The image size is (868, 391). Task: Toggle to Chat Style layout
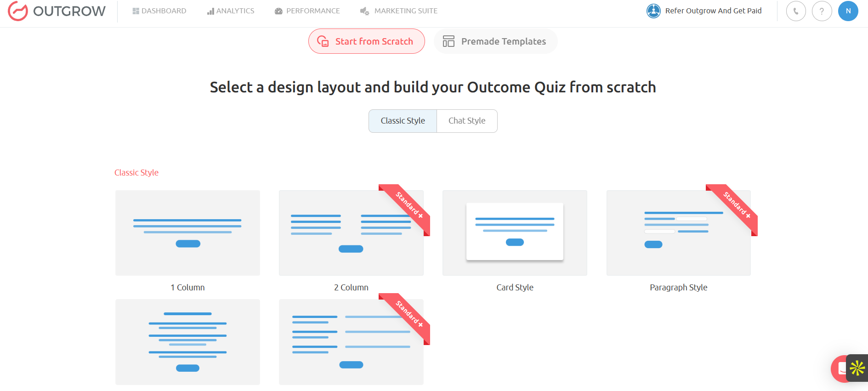click(467, 121)
